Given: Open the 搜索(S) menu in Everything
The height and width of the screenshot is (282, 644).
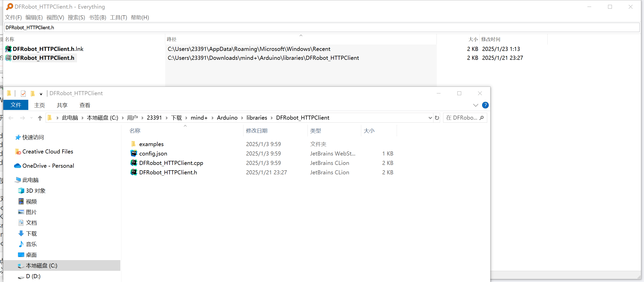Looking at the screenshot, I should point(76,18).
